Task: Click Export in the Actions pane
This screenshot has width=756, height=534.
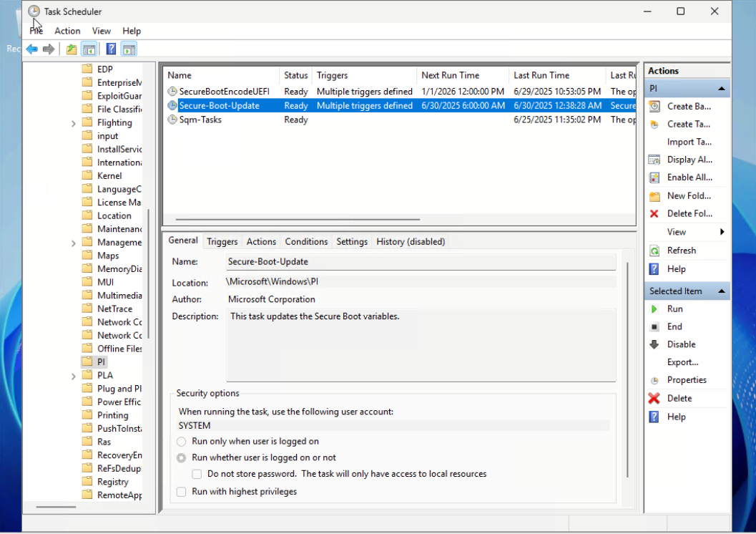Action: coord(682,362)
